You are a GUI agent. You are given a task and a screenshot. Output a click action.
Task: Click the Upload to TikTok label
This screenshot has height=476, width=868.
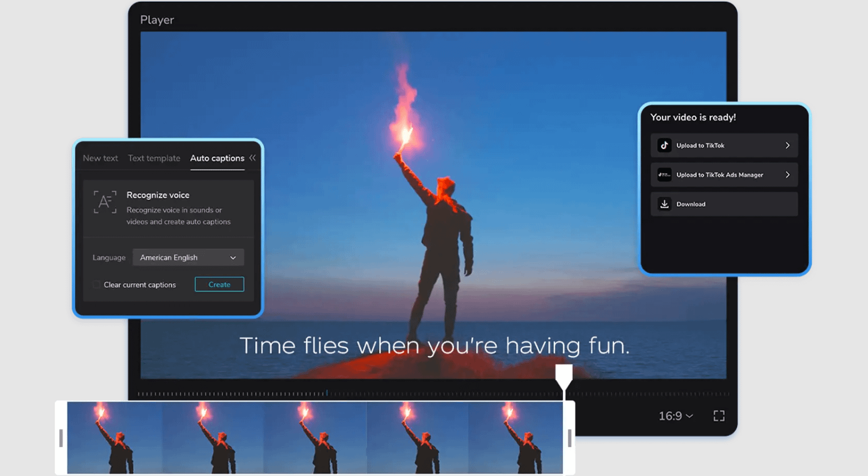700,145
